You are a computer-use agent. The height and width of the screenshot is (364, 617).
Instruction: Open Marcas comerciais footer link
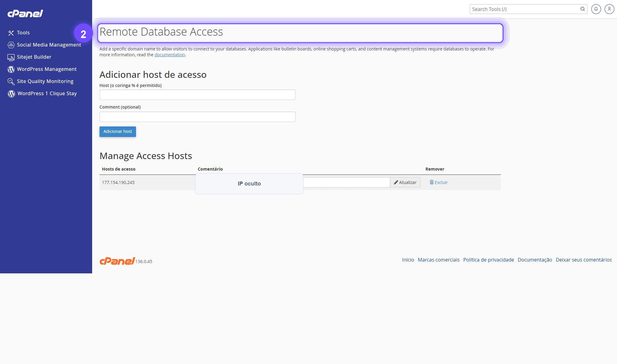[438, 260]
